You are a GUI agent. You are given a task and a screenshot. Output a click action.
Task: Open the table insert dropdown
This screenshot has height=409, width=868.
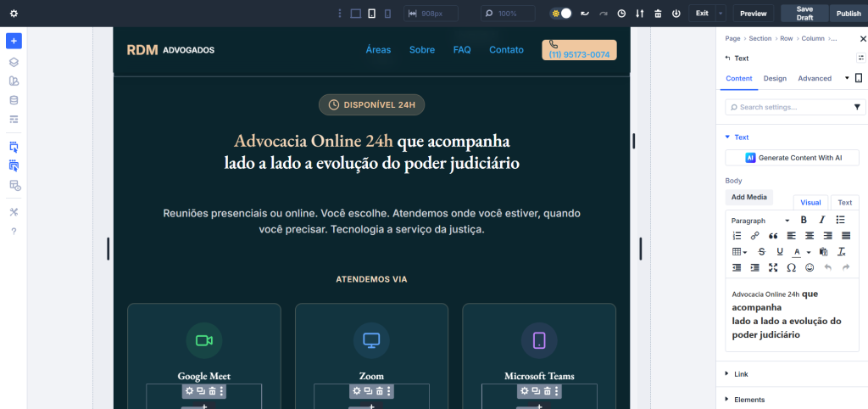(x=739, y=252)
